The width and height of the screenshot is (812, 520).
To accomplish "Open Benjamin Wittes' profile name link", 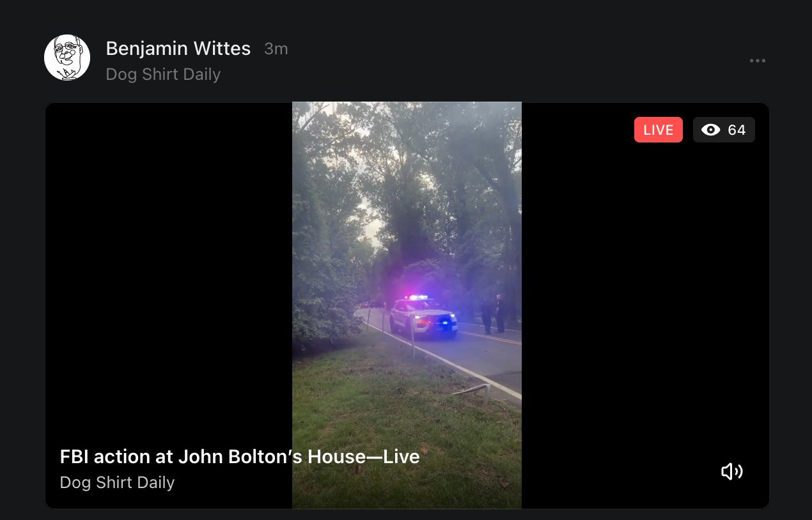I will [x=178, y=49].
